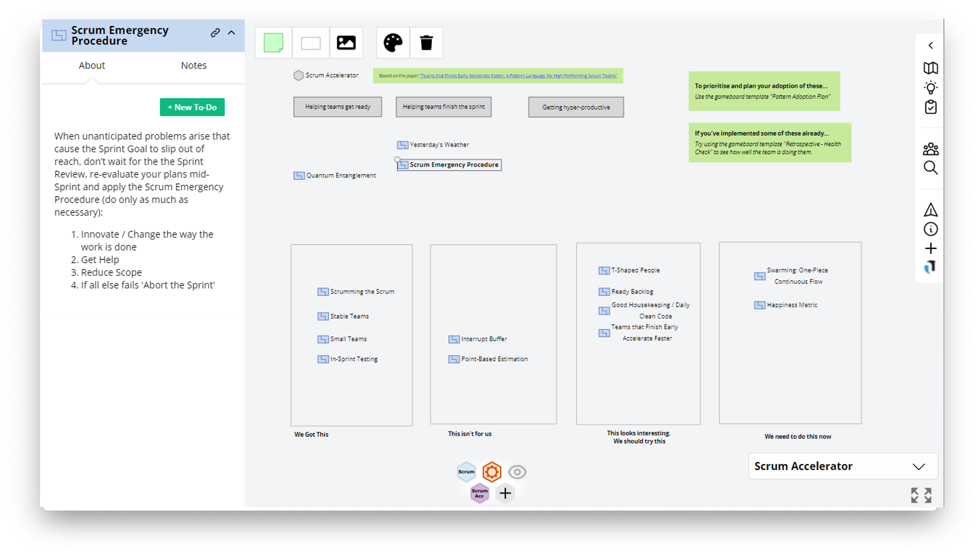Expand the Scrum tab at bottom bar
The width and height of the screenshot is (980, 556).
(466, 471)
